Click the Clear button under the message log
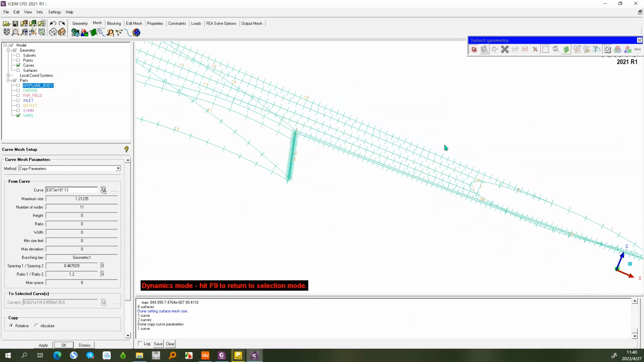This screenshot has width=644, height=362. [x=170, y=344]
